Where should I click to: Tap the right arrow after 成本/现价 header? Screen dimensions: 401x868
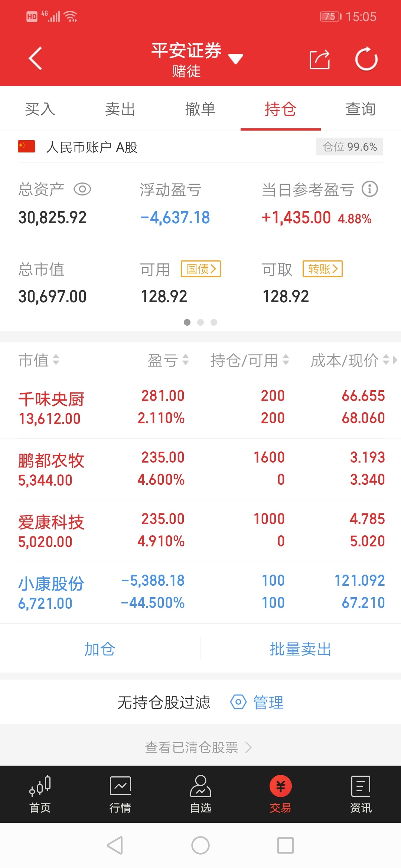[395, 360]
